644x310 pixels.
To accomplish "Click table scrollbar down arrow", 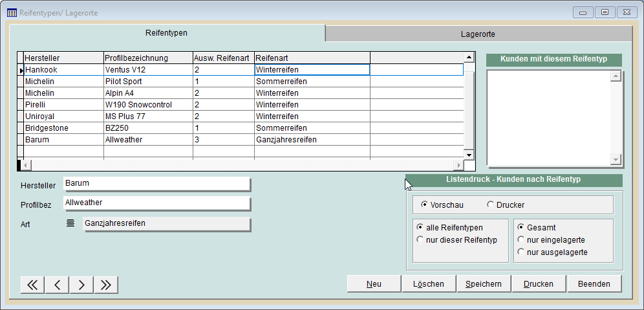I will point(468,155).
